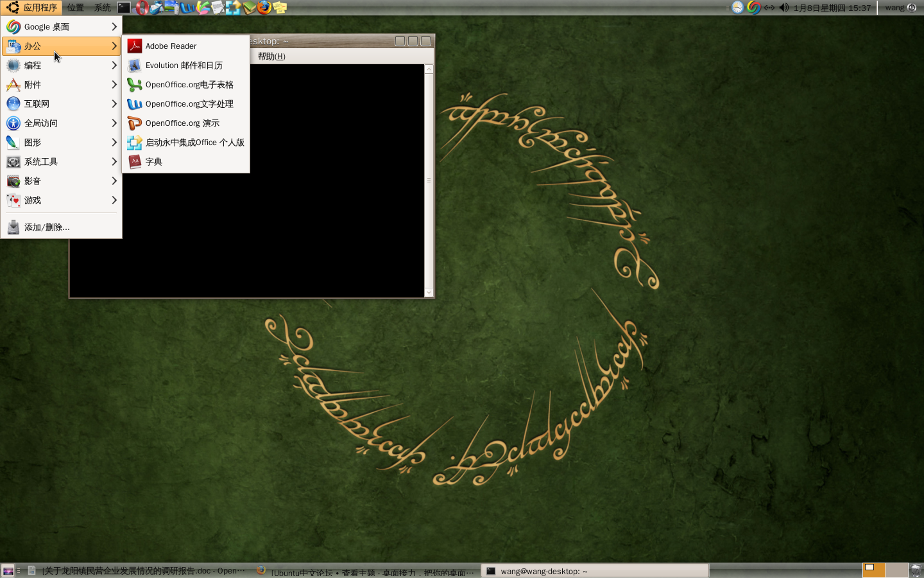Image resolution: width=924 pixels, height=578 pixels.
Task: Open the 编程 (Programming) submenu
Action: (62, 66)
